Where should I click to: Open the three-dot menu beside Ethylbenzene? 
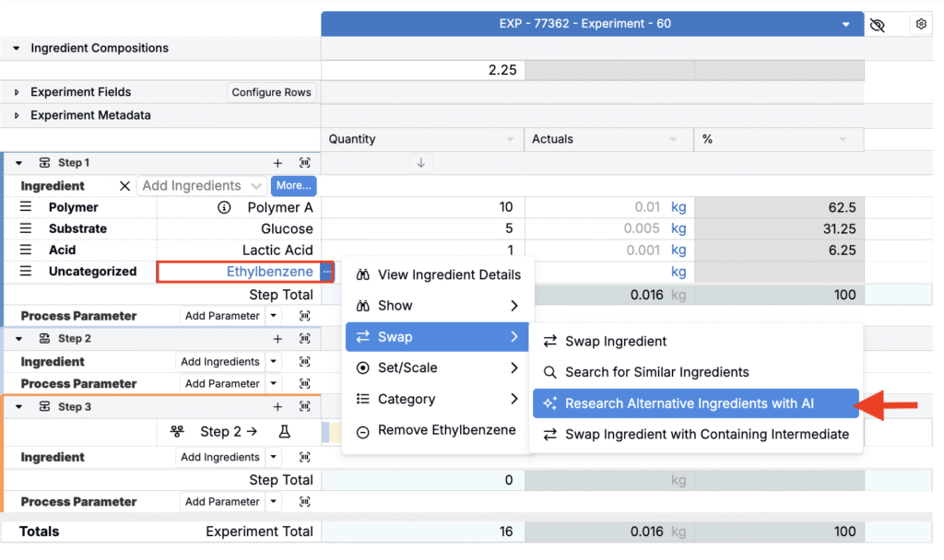coord(326,272)
